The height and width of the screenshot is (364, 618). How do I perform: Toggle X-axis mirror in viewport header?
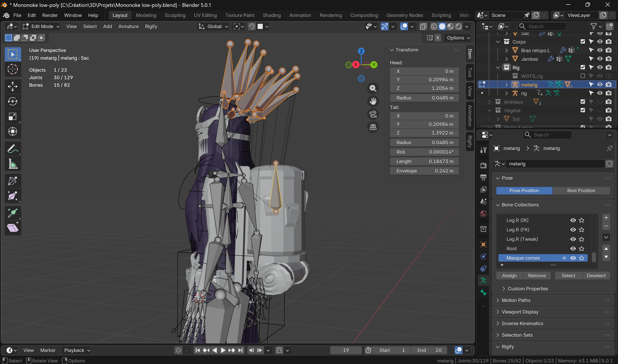tap(437, 38)
